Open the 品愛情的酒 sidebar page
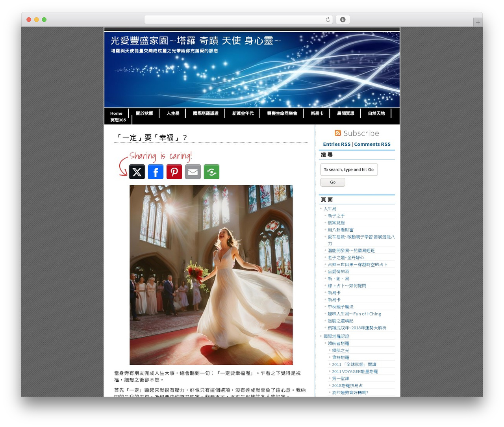The image size is (504, 427). (x=339, y=272)
